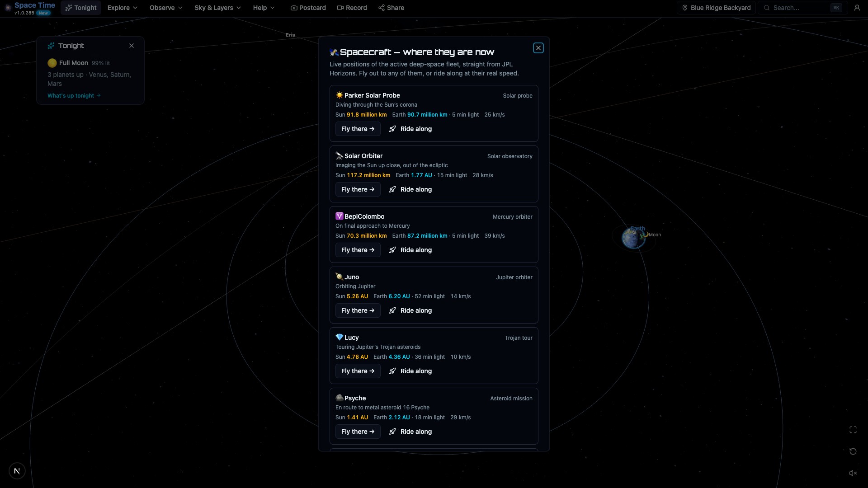Click the Tonight card sparkle icon
Image resolution: width=868 pixels, height=488 pixels.
pos(51,46)
